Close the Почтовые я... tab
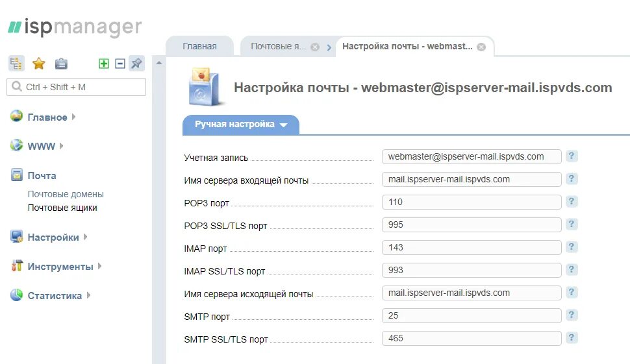Viewport: 630px width, 364px height. 316,47
